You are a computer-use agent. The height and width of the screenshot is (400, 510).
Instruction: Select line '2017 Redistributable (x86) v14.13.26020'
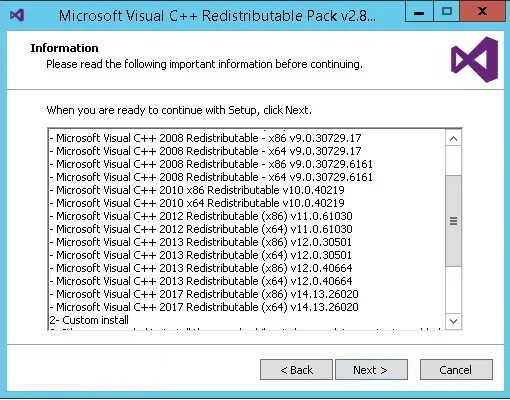coord(204,294)
